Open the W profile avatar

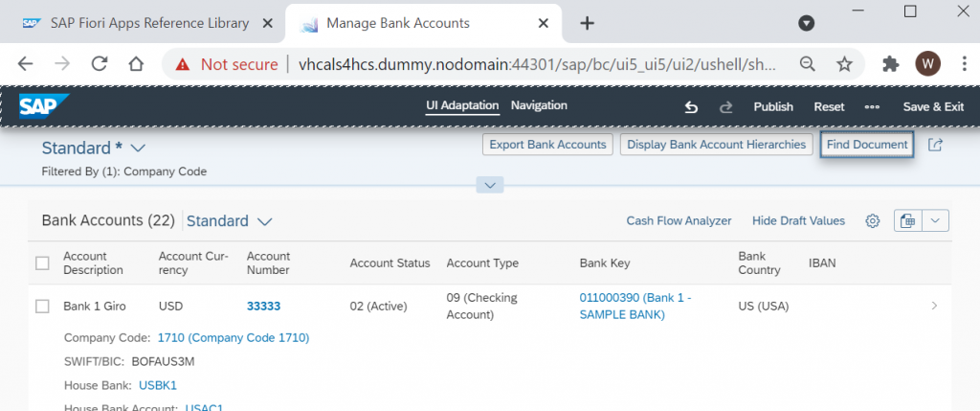coord(927,64)
